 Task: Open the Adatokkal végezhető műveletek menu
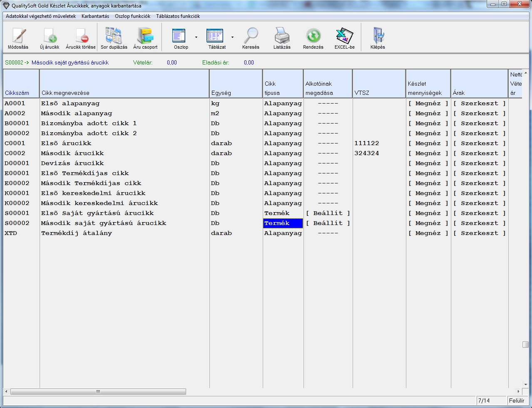(41, 16)
